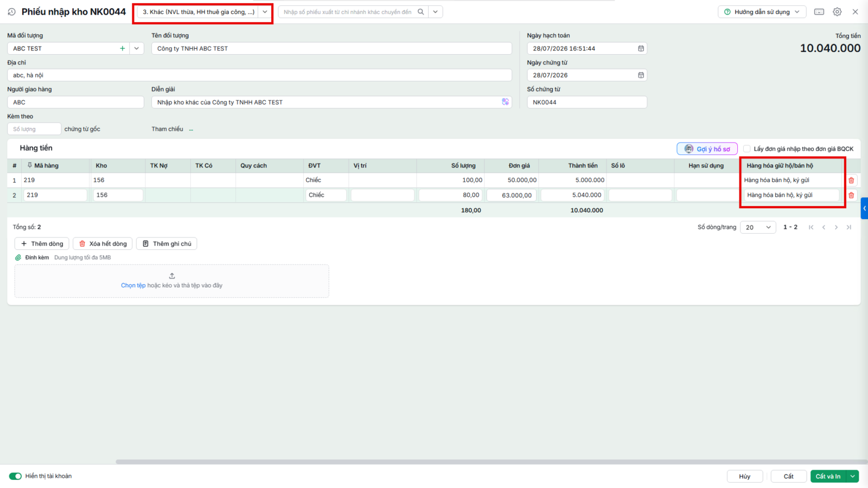Check Lấy đơn giá nhập theo đơn giá BQCK
The image size is (868, 488).
pos(746,149)
